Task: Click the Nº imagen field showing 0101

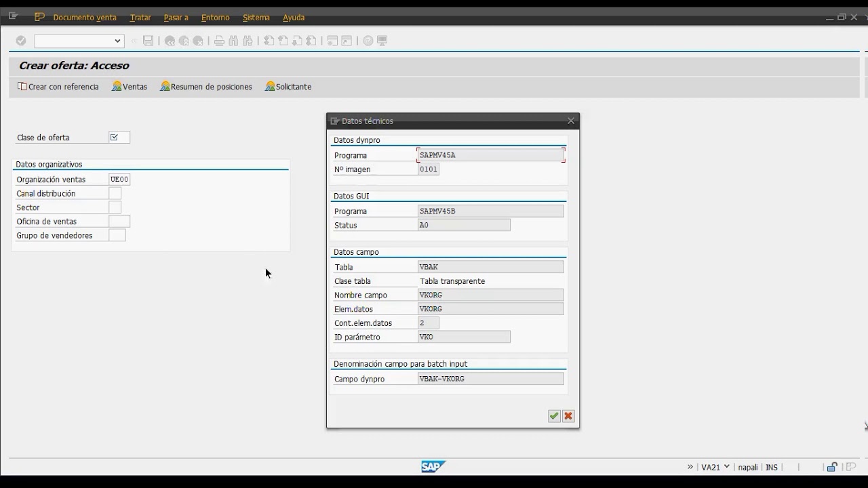Action: point(429,169)
